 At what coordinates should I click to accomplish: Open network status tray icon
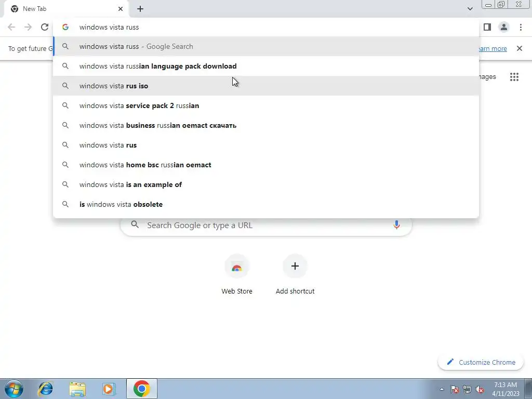[x=467, y=389]
